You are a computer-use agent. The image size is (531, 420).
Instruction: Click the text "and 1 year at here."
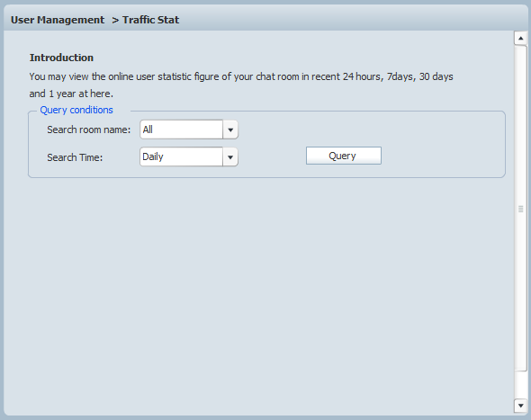(x=71, y=94)
